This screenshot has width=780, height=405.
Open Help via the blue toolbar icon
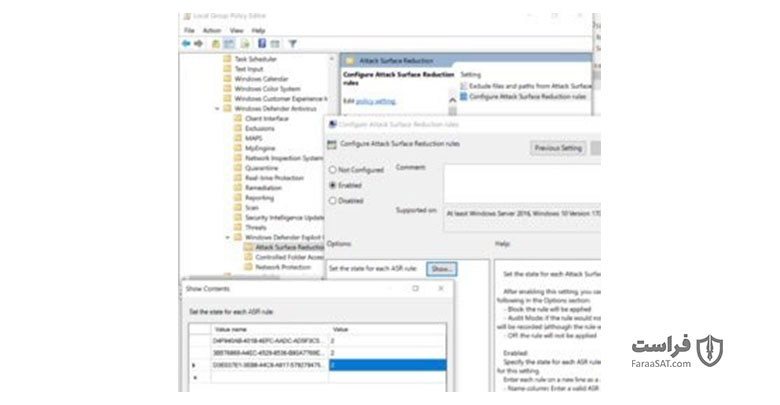(262, 44)
